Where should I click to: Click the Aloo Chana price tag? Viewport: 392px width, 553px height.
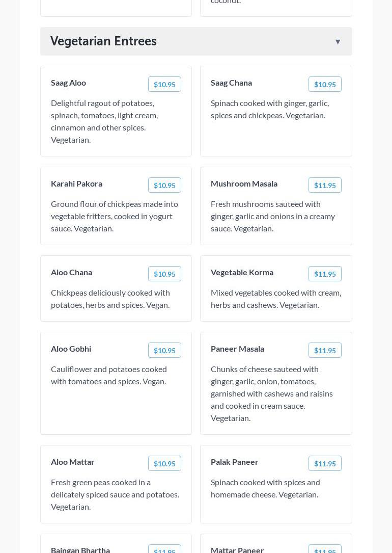(164, 274)
